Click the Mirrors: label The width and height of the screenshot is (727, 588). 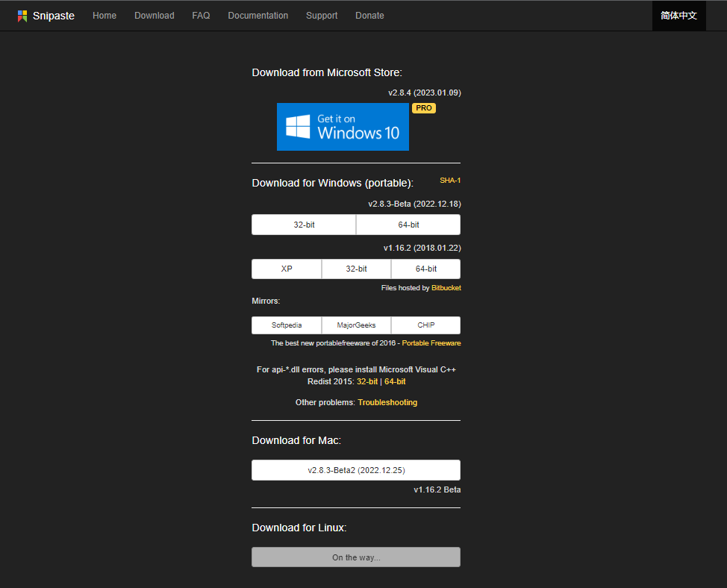[x=266, y=301]
